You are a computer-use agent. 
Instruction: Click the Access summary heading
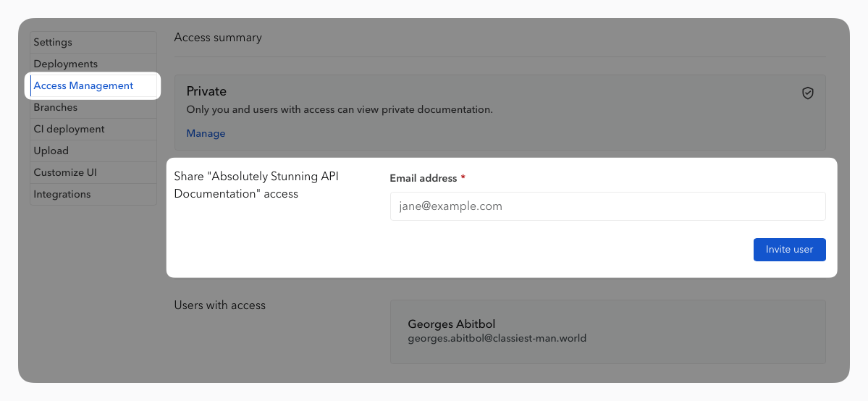(x=218, y=38)
